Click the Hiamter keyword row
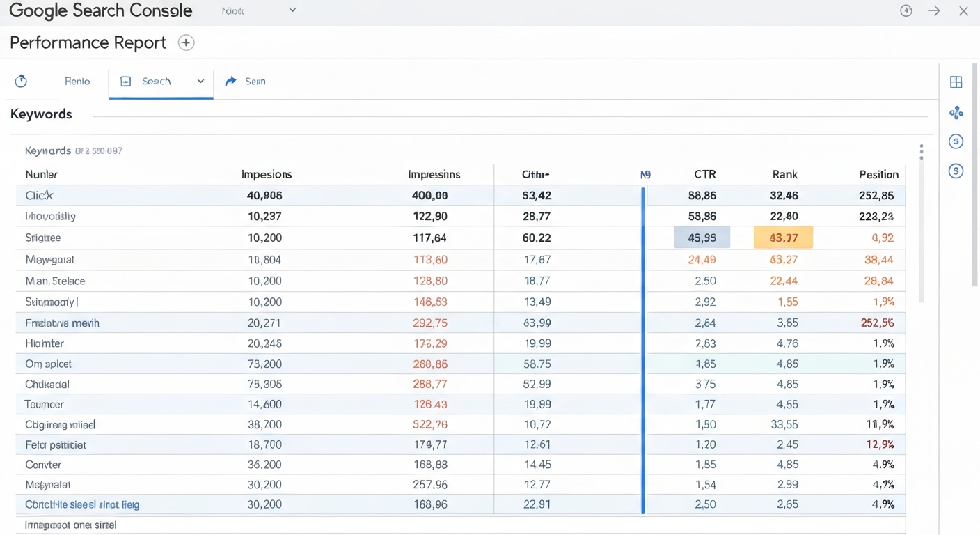 point(45,343)
